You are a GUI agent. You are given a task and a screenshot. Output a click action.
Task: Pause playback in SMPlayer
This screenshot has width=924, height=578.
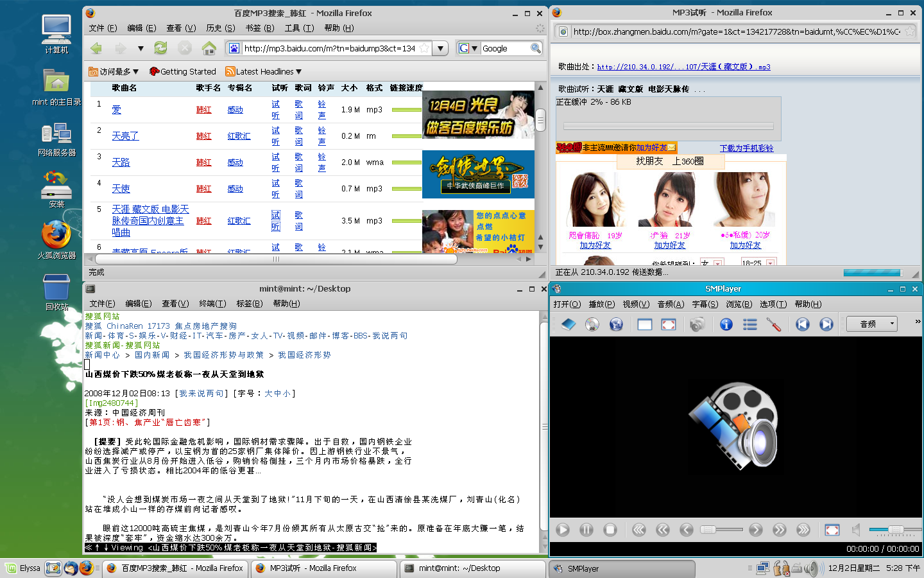coord(586,530)
